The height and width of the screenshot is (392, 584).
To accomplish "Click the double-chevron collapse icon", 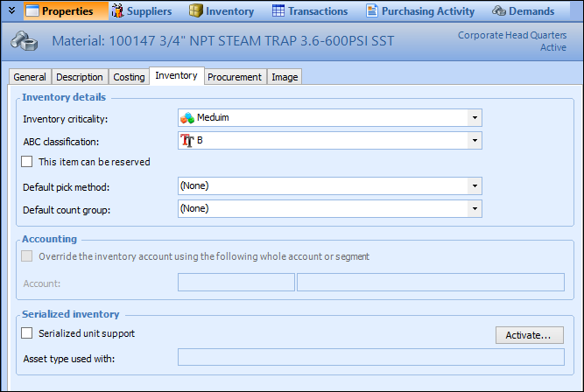I will click(x=12, y=10).
